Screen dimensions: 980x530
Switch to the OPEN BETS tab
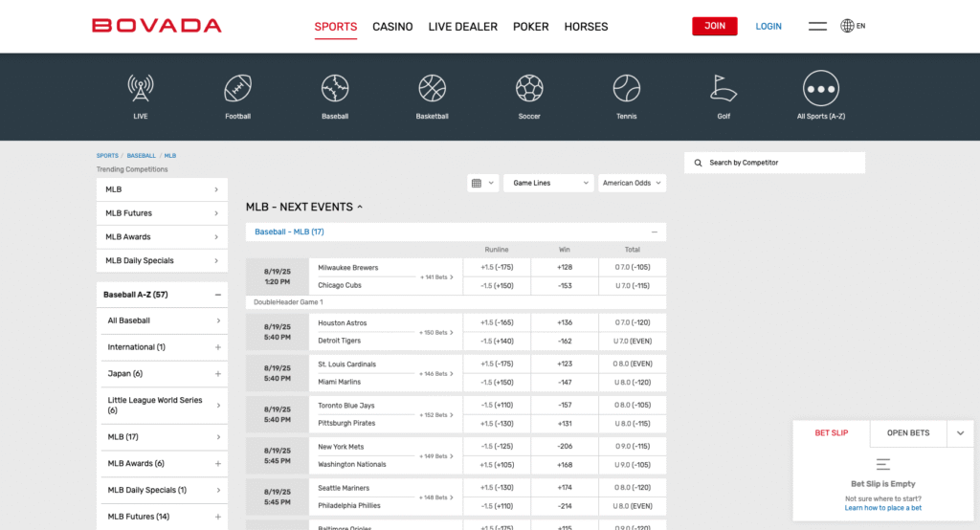tap(908, 433)
